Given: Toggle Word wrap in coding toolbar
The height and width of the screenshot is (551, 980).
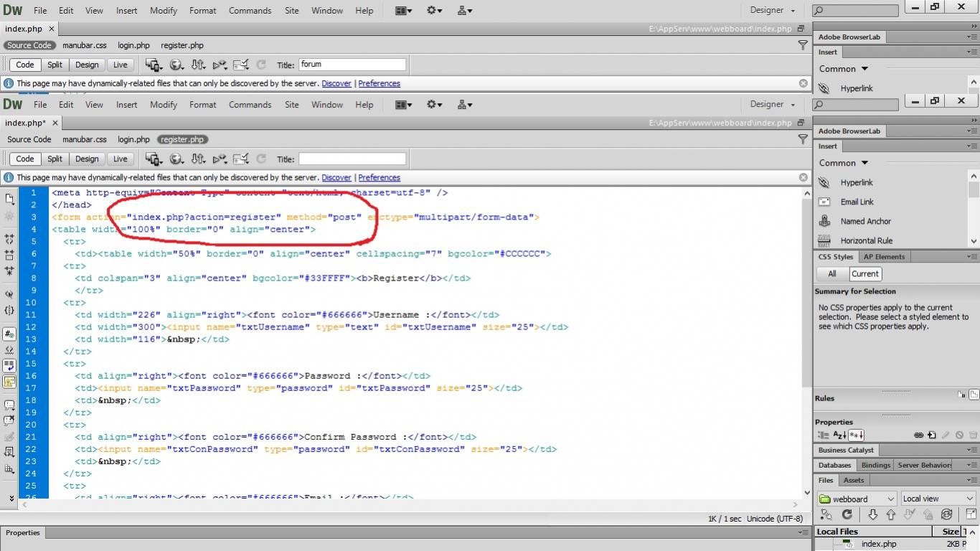Looking at the screenshot, I should (x=10, y=366).
